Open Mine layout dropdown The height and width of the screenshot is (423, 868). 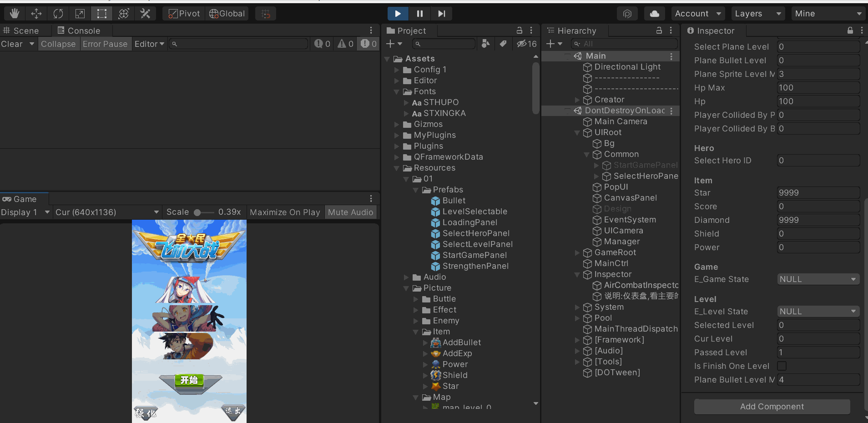point(828,14)
